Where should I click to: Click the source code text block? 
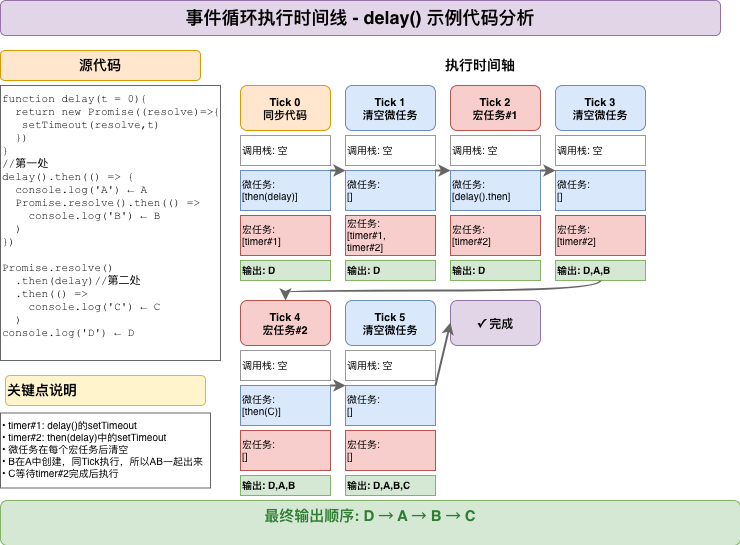click(x=110, y=222)
